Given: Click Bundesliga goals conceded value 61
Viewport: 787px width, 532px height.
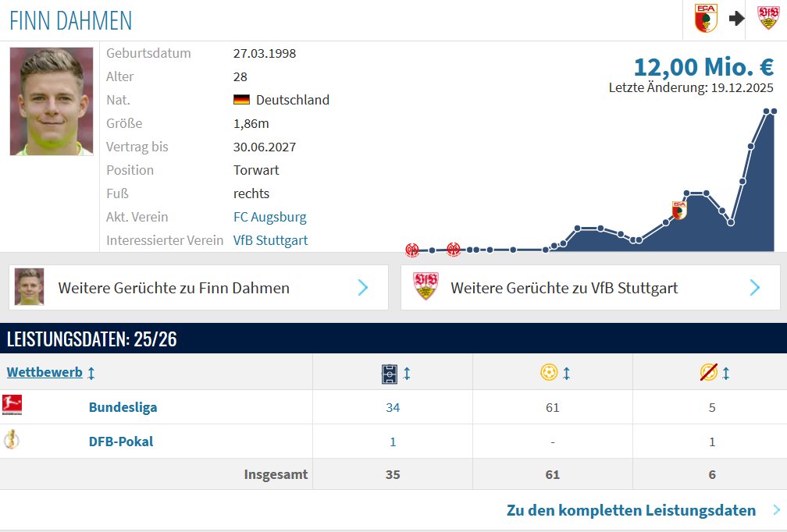Looking at the screenshot, I should coord(552,408).
